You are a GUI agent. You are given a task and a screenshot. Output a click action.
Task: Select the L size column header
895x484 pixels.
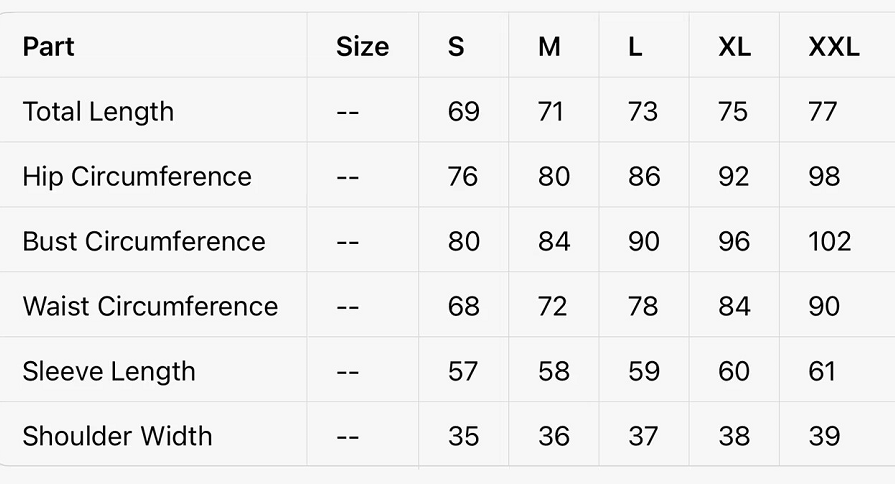click(635, 46)
